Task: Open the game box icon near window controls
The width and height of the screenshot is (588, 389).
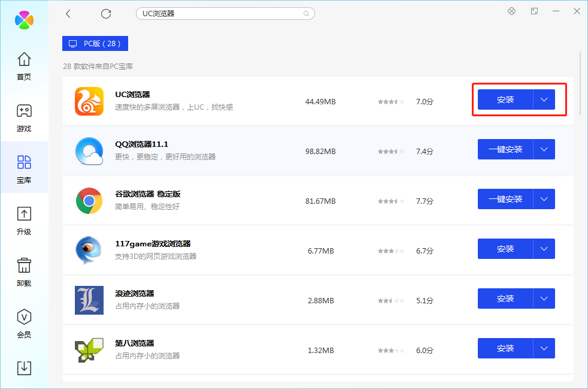Action: 511,11
